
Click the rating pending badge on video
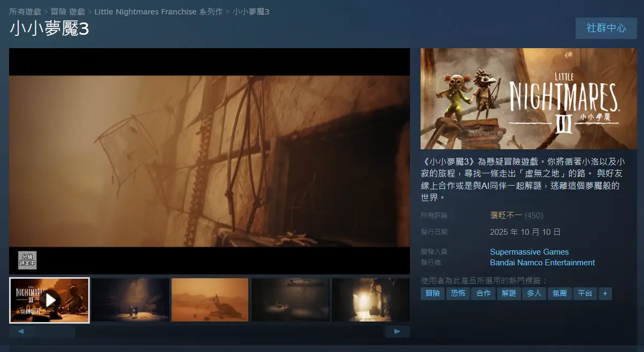click(27, 260)
